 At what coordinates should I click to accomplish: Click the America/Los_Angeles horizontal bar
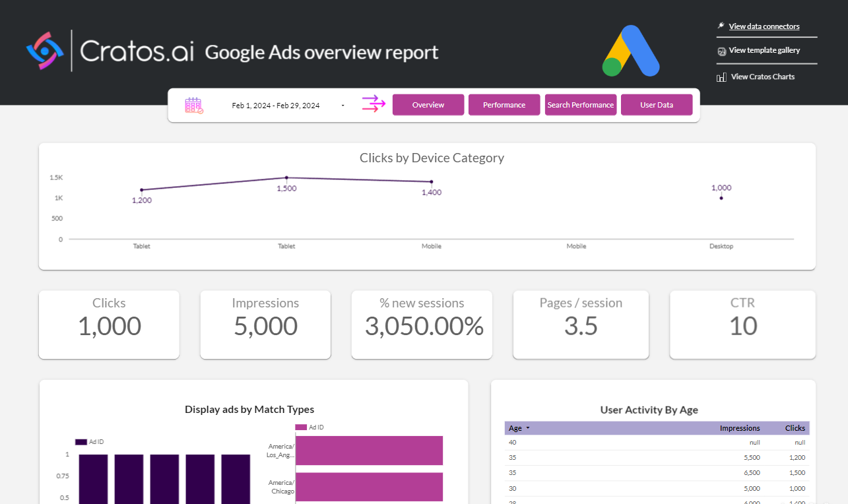point(369,451)
